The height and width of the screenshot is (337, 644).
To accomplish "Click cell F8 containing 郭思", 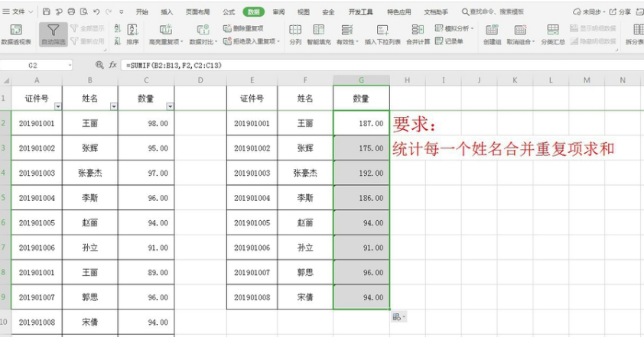I will coord(305,272).
